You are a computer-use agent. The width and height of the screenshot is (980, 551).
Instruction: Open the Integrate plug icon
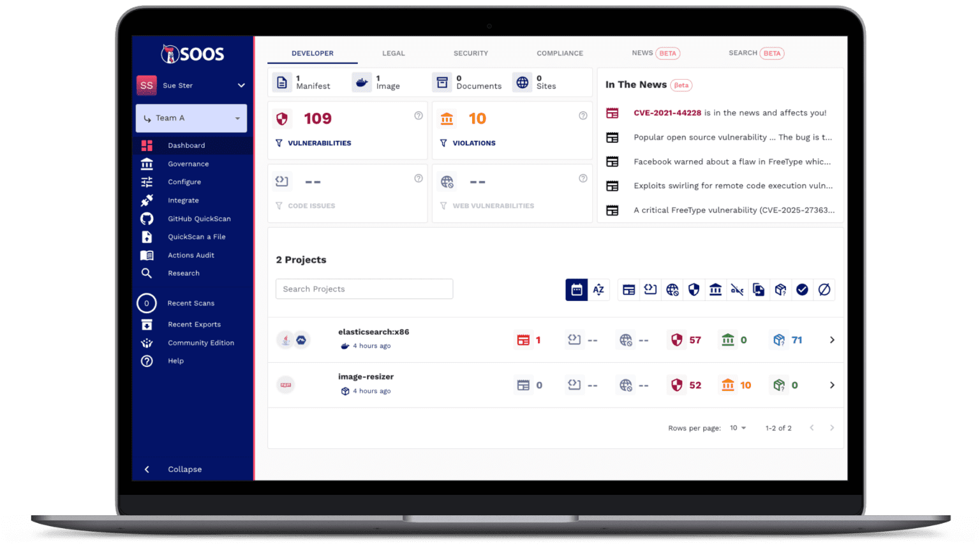(147, 200)
